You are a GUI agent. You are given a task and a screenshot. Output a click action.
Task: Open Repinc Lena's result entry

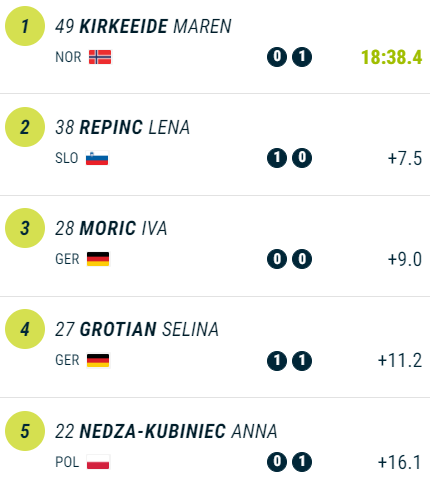[215, 144]
